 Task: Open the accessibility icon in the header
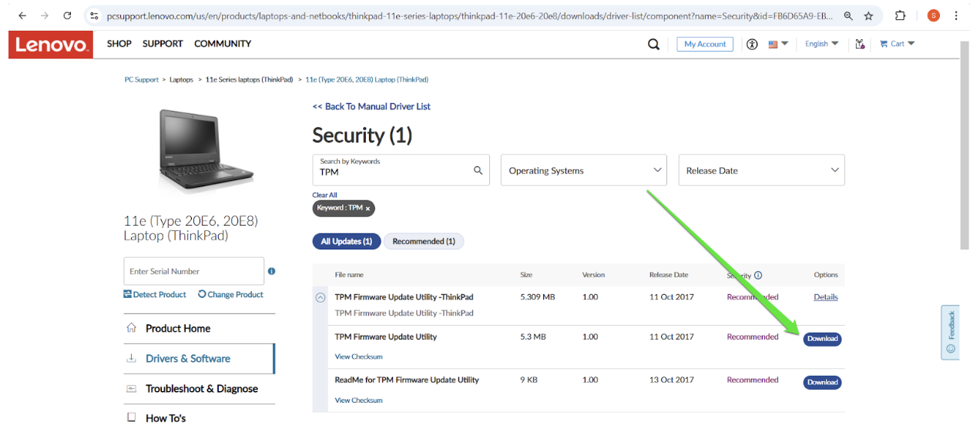pyautogui.click(x=752, y=44)
